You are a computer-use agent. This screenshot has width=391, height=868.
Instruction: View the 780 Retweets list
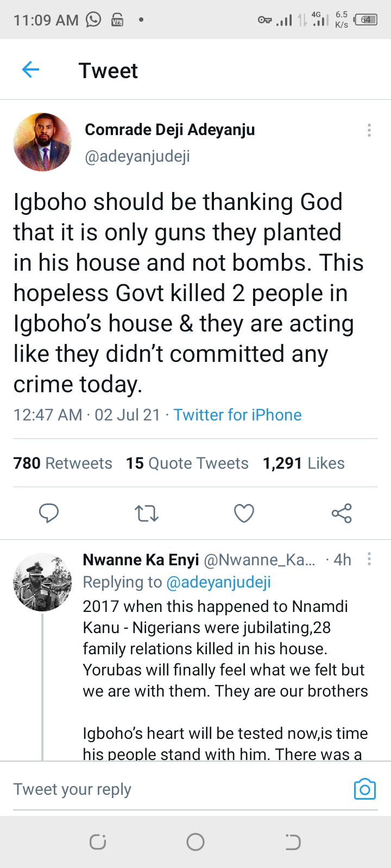[x=62, y=463]
